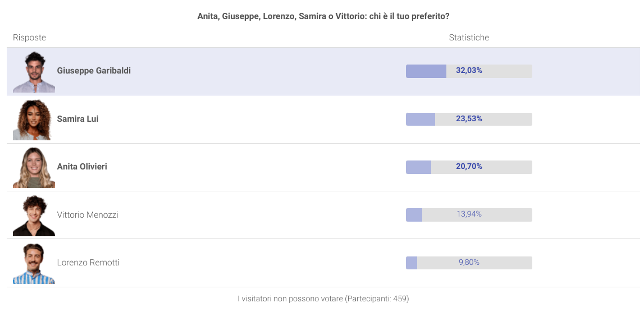Image resolution: width=644 pixels, height=312 pixels.
Task: Click the 23,53% result bar
Action: coord(469,119)
